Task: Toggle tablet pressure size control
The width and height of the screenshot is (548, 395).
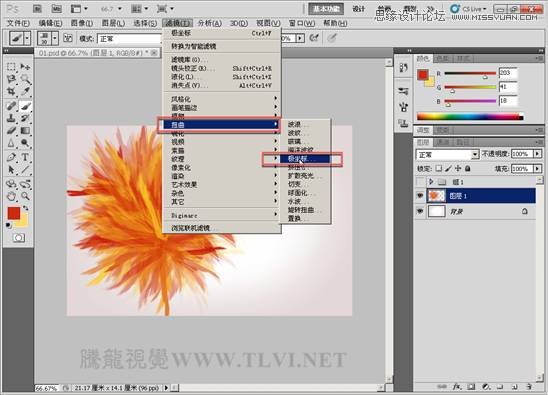Action: point(332,38)
